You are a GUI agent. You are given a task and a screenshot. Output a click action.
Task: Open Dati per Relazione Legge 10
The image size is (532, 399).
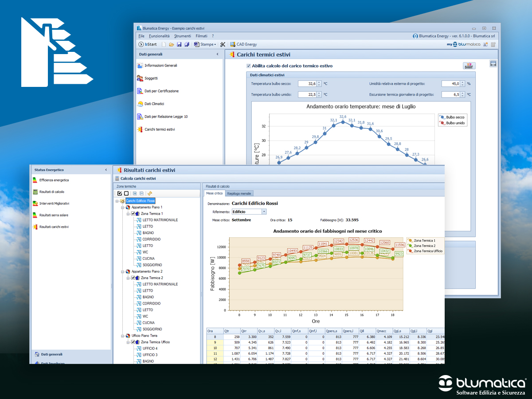(162, 117)
